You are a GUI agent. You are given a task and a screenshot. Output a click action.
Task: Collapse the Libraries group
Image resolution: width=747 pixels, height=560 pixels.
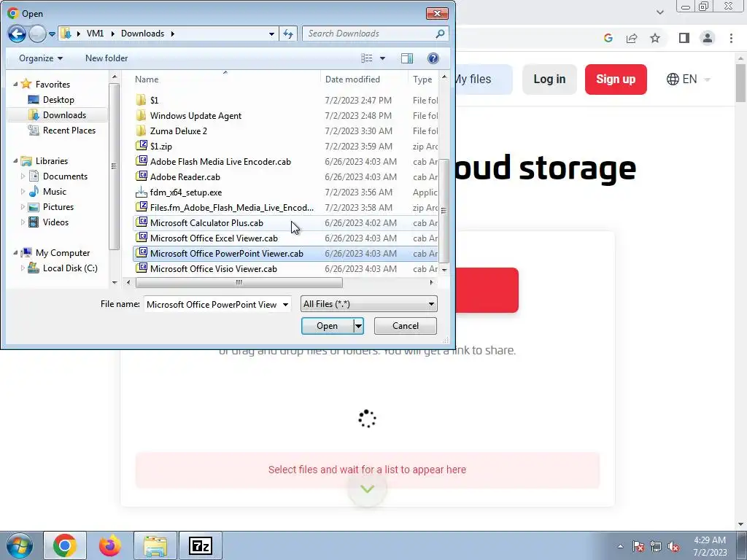(15, 161)
